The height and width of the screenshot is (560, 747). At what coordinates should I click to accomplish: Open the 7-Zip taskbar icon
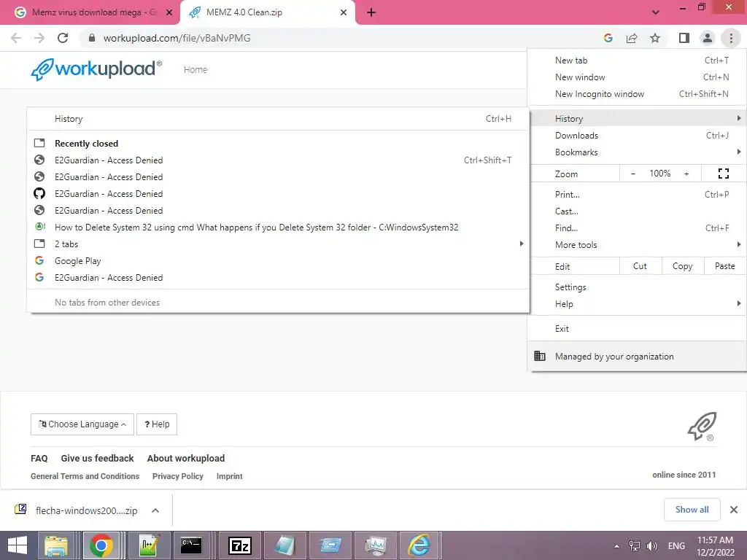[x=240, y=545]
